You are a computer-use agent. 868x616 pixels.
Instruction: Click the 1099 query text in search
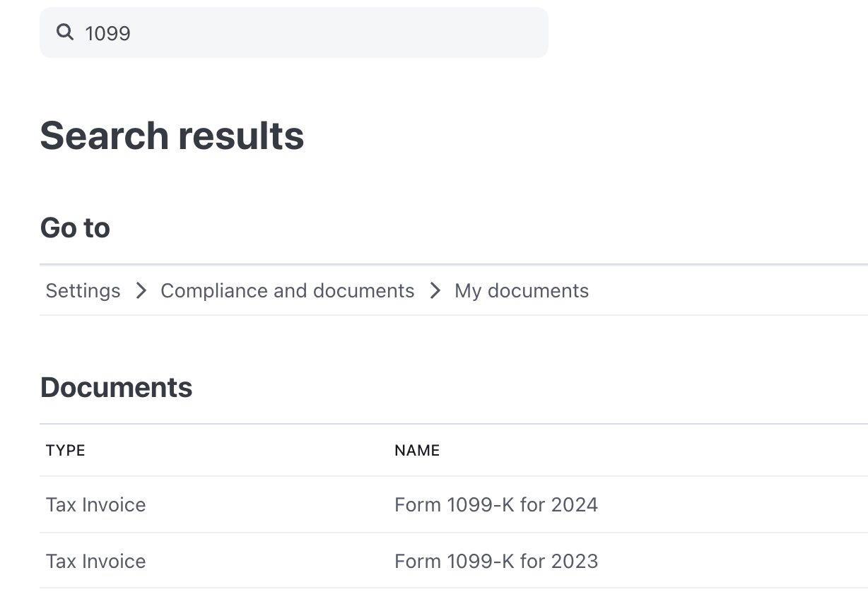(x=107, y=33)
